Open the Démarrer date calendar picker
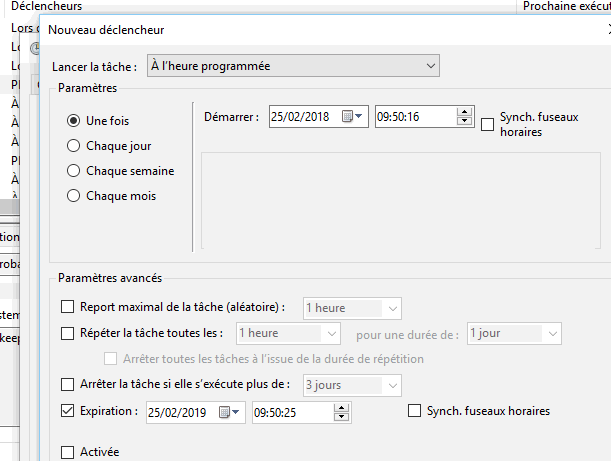The image size is (611, 461). (x=352, y=116)
